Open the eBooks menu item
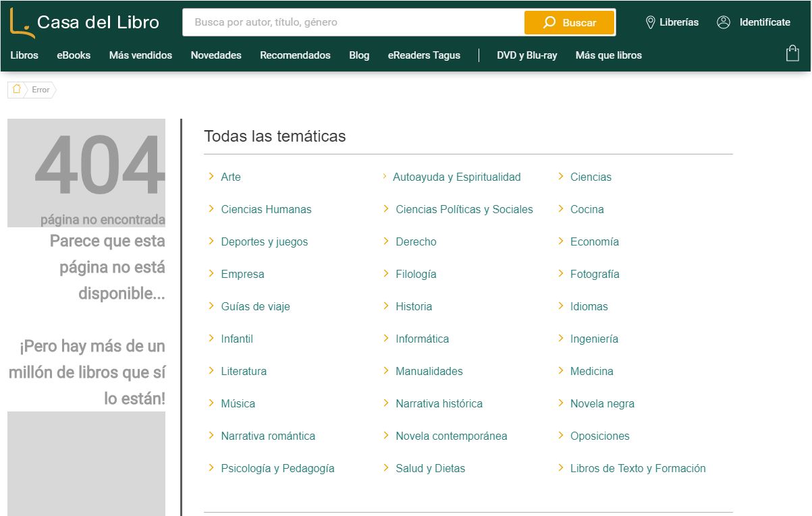The image size is (812, 516). [74, 55]
